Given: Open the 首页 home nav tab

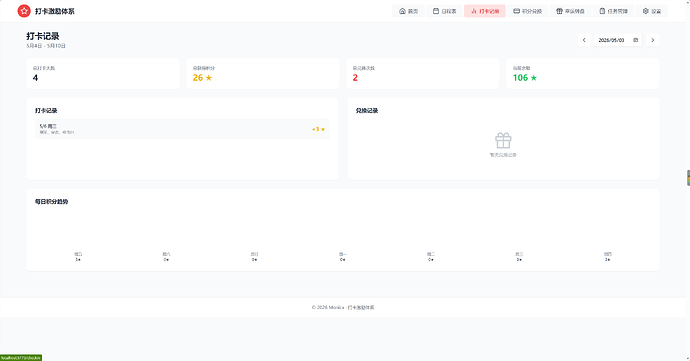Looking at the screenshot, I should [x=408, y=11].
